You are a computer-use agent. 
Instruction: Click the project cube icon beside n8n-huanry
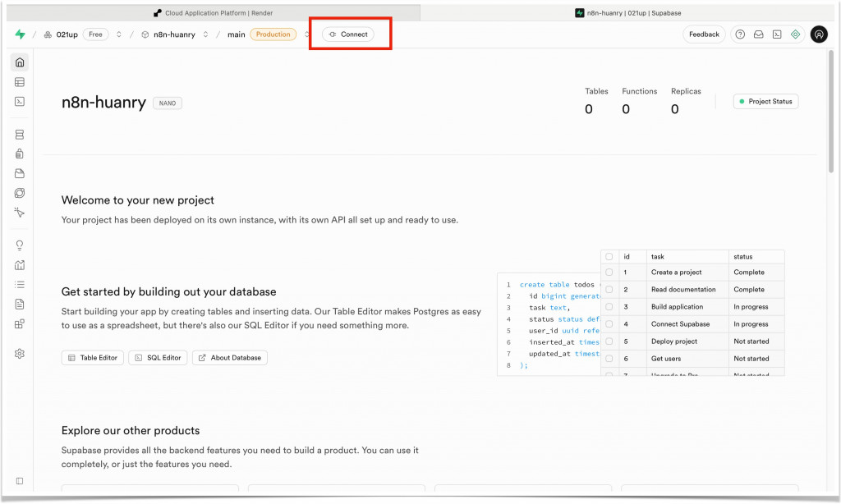pyautogui.click(x=145, y=34)
